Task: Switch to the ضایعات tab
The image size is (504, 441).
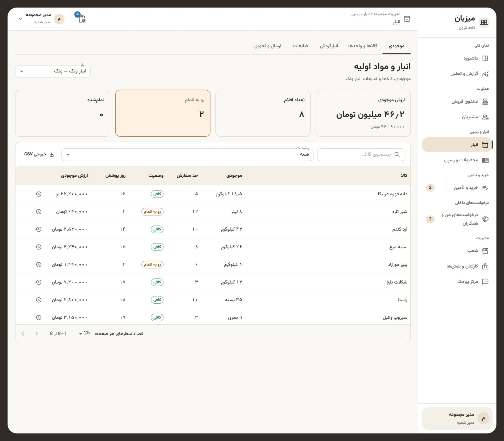Action: point(301,46)
